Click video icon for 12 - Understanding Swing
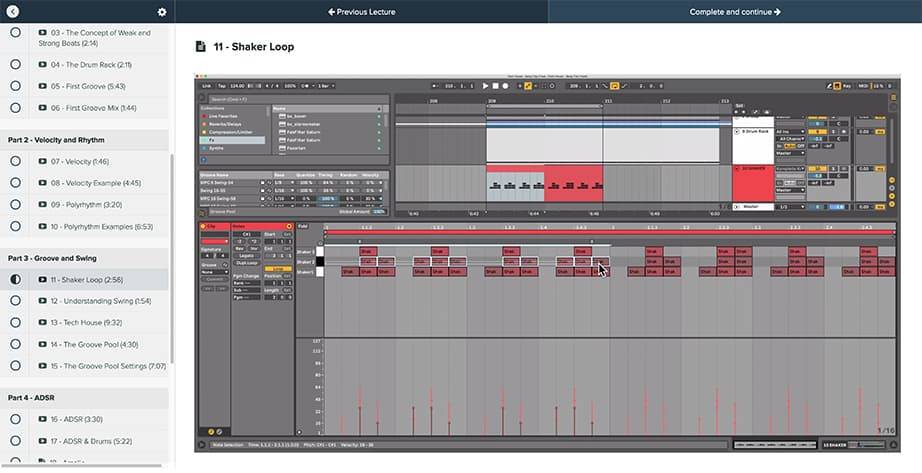 (42, 301)
